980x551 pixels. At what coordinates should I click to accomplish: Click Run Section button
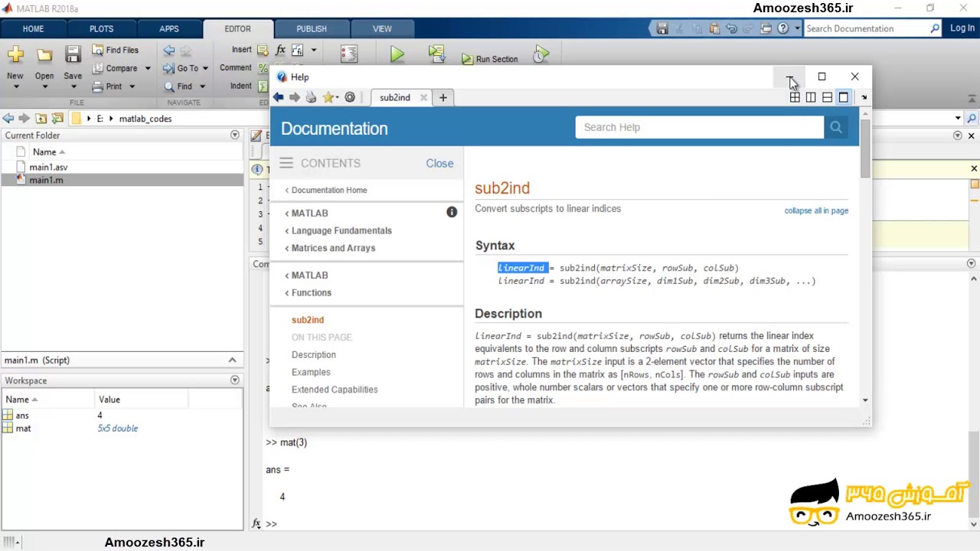click(490, 59)
